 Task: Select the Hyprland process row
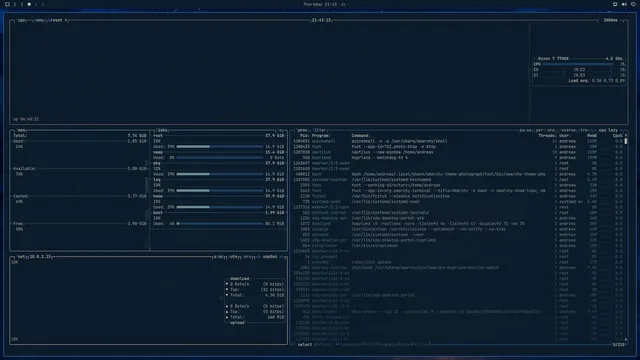[457, 158]
